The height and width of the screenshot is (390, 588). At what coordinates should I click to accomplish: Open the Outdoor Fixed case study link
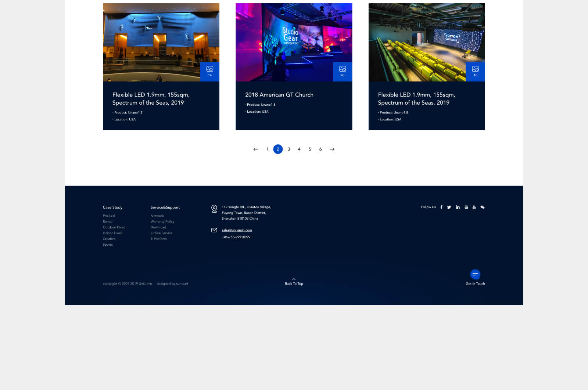(114, 227)
